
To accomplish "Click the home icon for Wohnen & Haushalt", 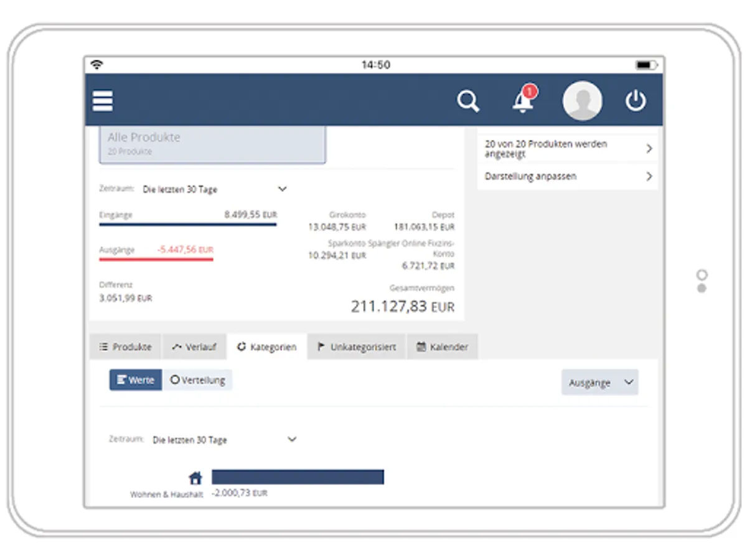I will click(195, 478).
